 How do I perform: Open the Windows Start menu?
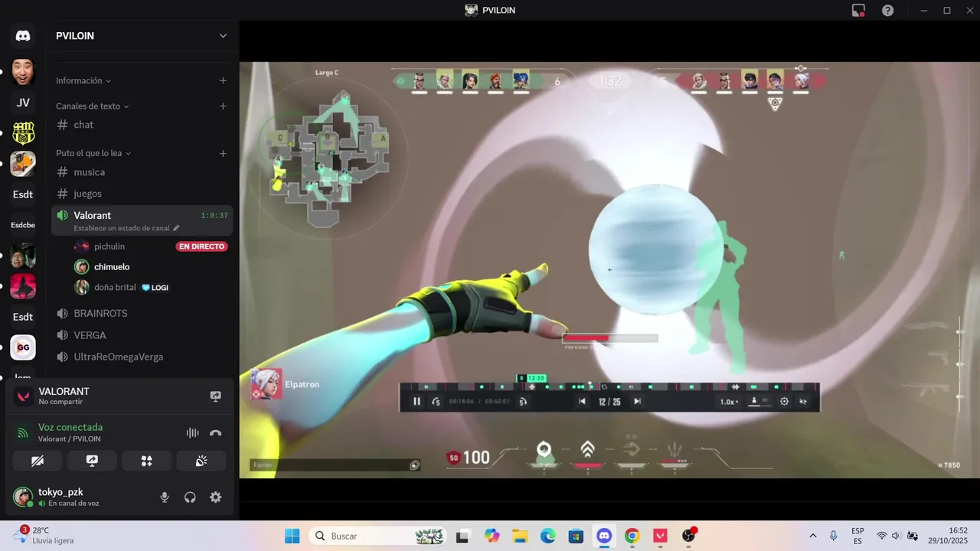pyautogui.click(x=292, y=536)
